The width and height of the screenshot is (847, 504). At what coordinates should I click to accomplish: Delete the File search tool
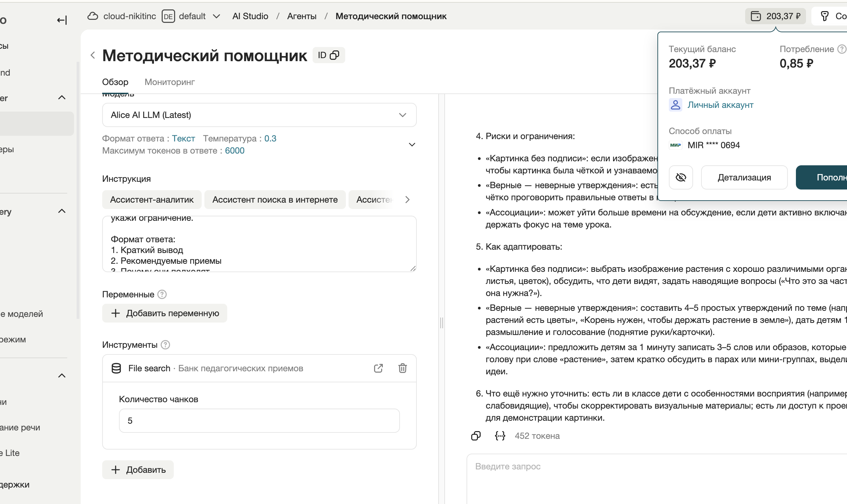[x=403, y=368]
